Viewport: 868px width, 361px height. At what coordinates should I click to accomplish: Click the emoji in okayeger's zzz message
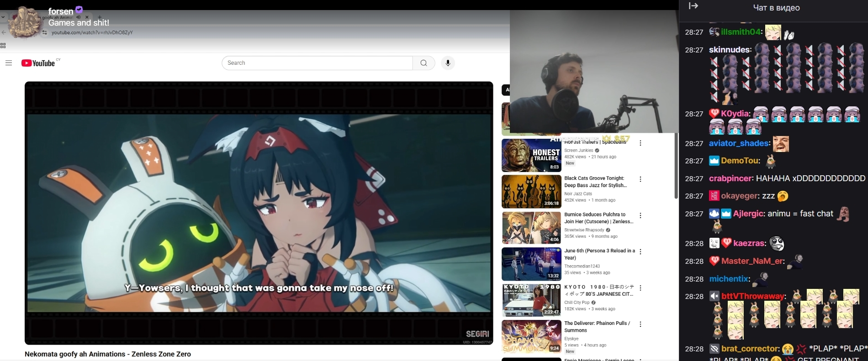783,196
